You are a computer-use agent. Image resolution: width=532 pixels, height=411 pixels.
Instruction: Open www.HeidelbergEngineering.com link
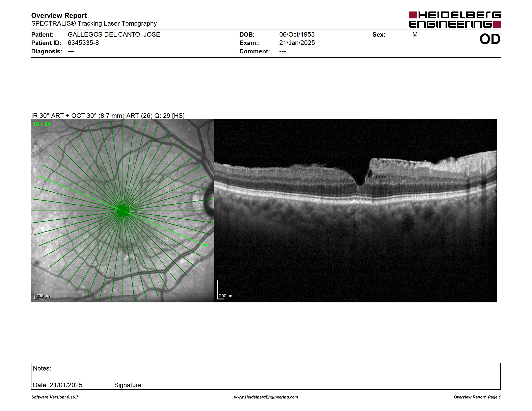pyautogui.click(x=266, y=397)
